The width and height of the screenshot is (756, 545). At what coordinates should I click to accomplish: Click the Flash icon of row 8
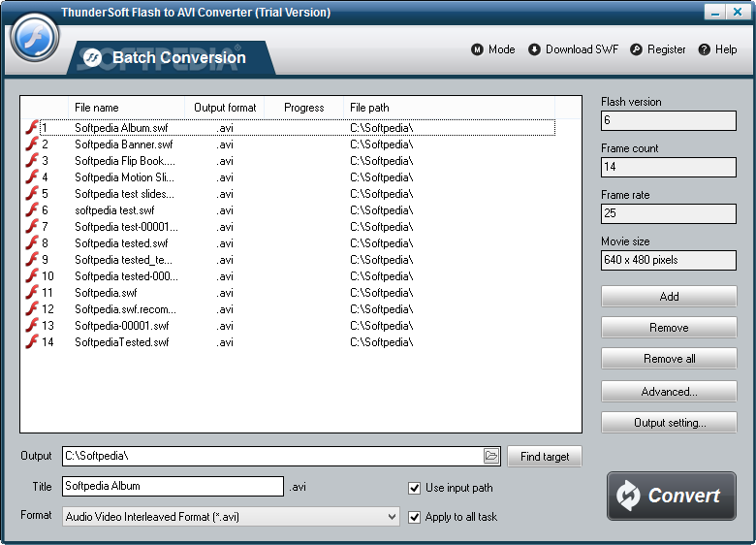[32, 243]
